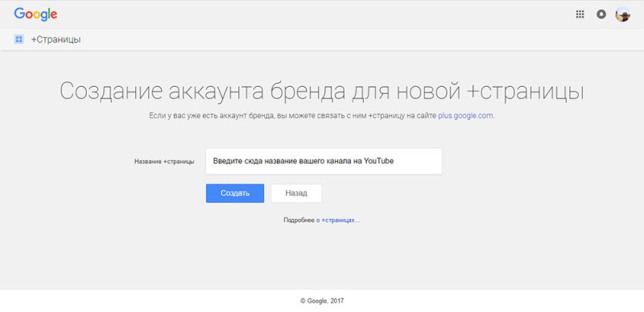This screenshot has width=644, height=312.
Task: Click the page name input field
Action: coord(324,162)
